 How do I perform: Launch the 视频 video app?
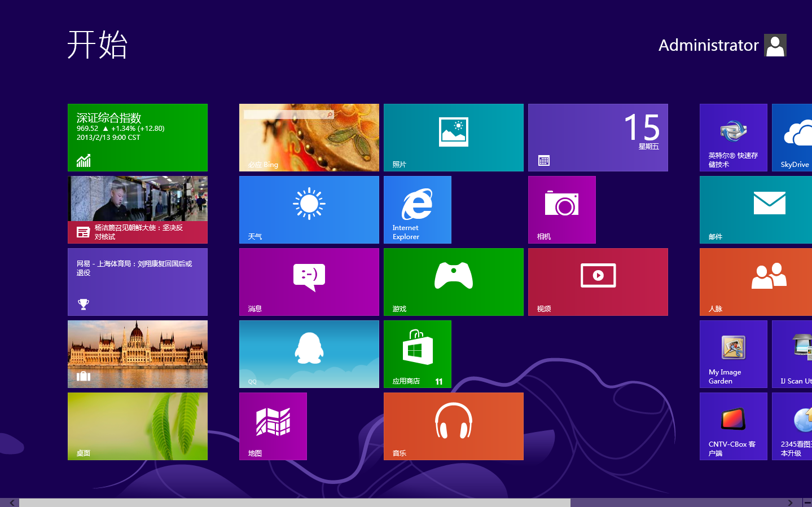598,281
